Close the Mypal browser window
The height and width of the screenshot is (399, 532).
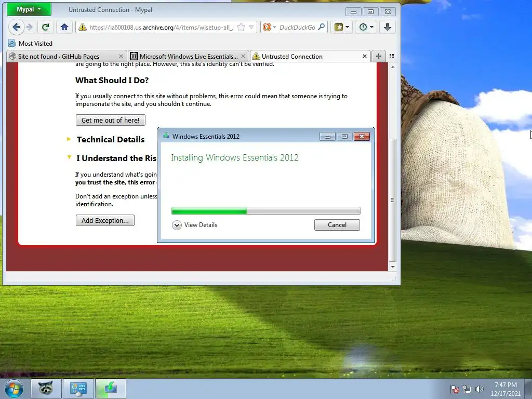[x=388, y=12]
